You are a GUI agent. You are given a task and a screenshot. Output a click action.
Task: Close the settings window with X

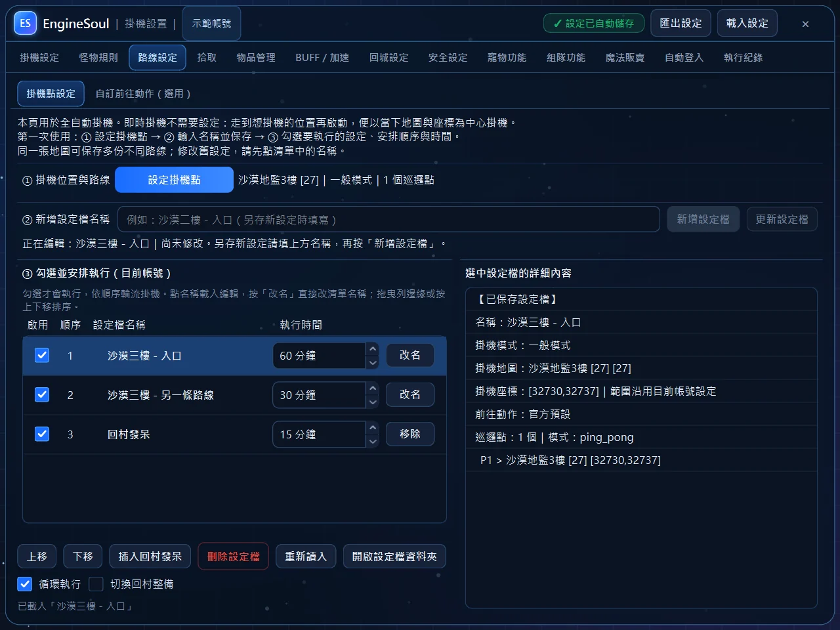click(805, 24)
